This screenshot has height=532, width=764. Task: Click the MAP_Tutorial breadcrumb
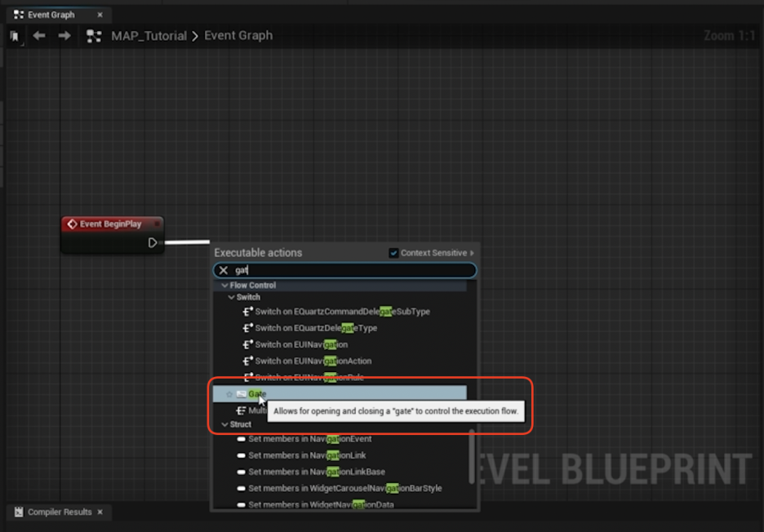(149, 36)
